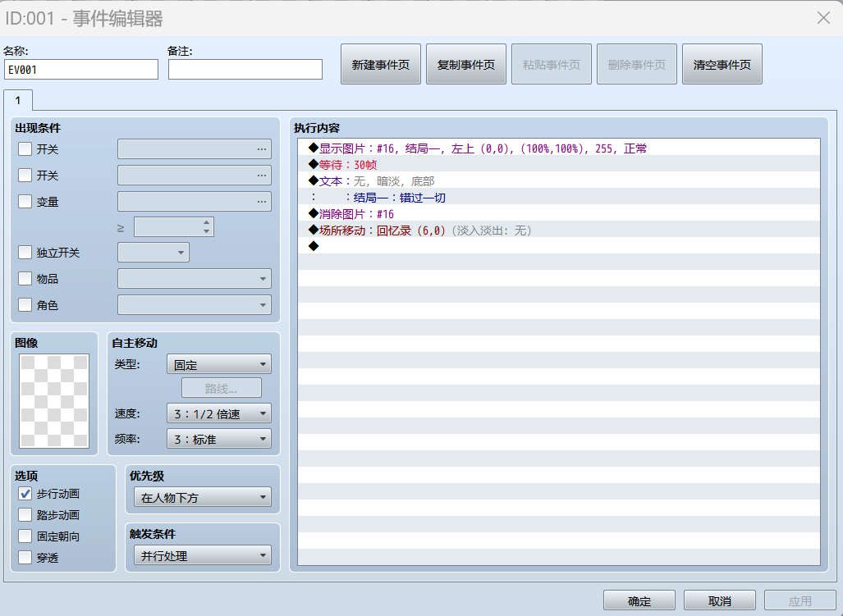Tick the 角色 condition checkbox
The image size is (843, 616).
25,304
